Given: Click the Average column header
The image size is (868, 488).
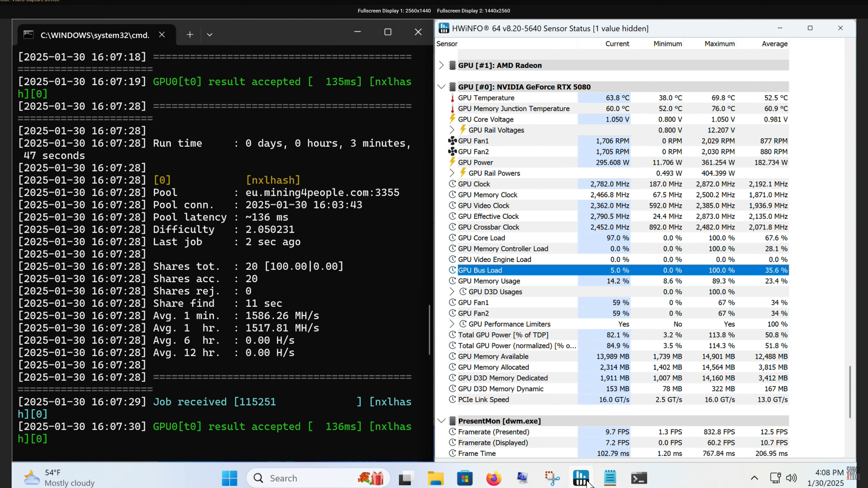Looking at the screenshot, I should pyautogui.click(x=775, y=44).
